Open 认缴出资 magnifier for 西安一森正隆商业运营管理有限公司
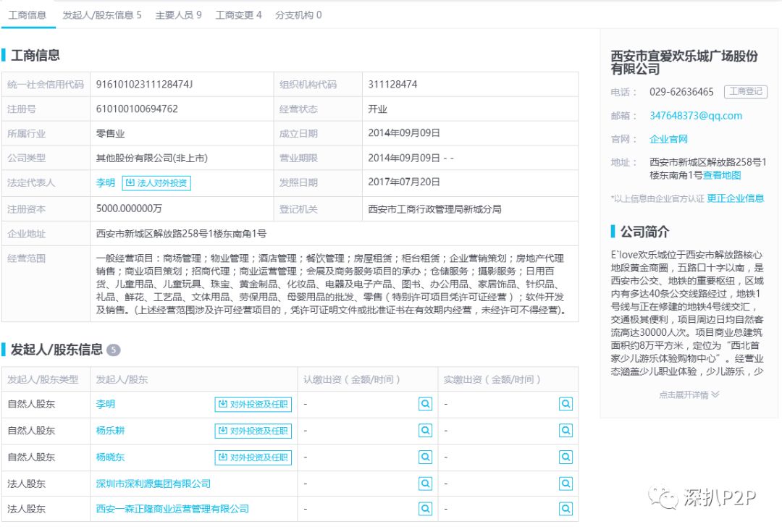 [x=426, y=509]
